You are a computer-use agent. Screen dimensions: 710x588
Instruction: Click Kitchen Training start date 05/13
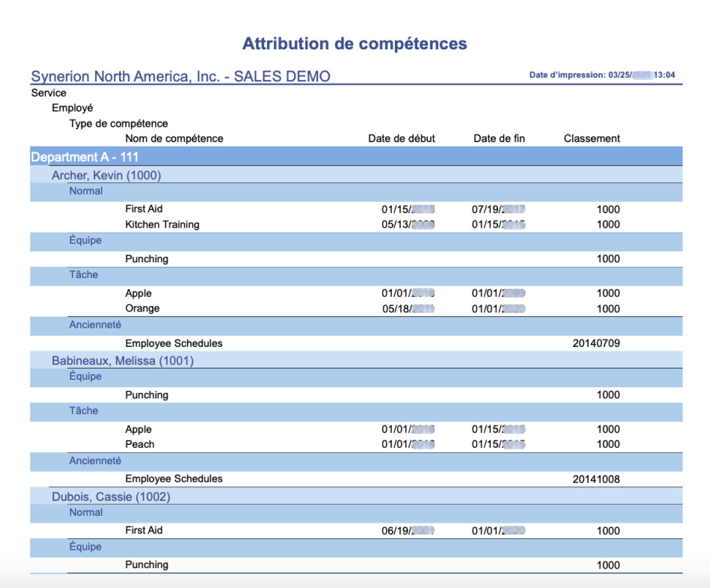point(408,225)
